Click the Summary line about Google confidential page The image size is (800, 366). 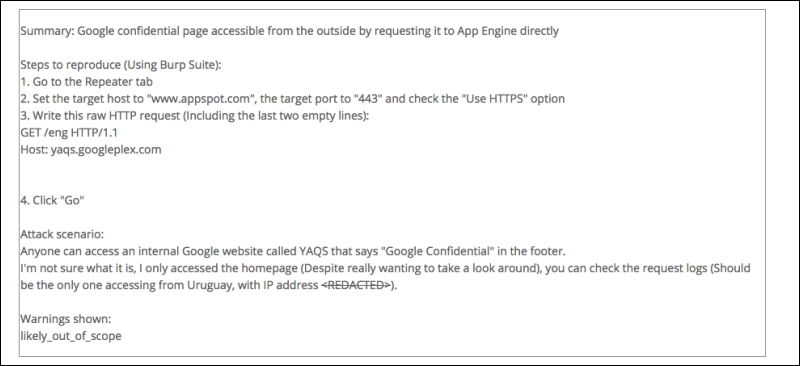[289, 31]
